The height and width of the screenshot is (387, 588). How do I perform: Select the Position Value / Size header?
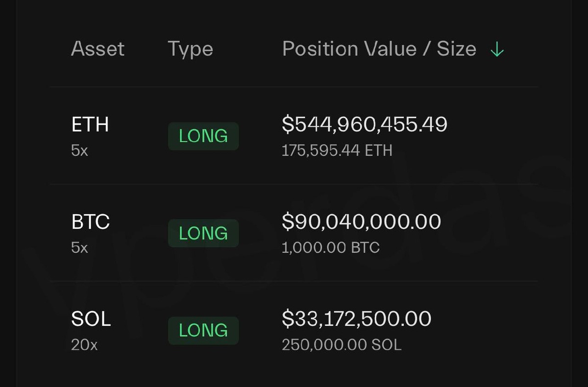coord(379,49)
